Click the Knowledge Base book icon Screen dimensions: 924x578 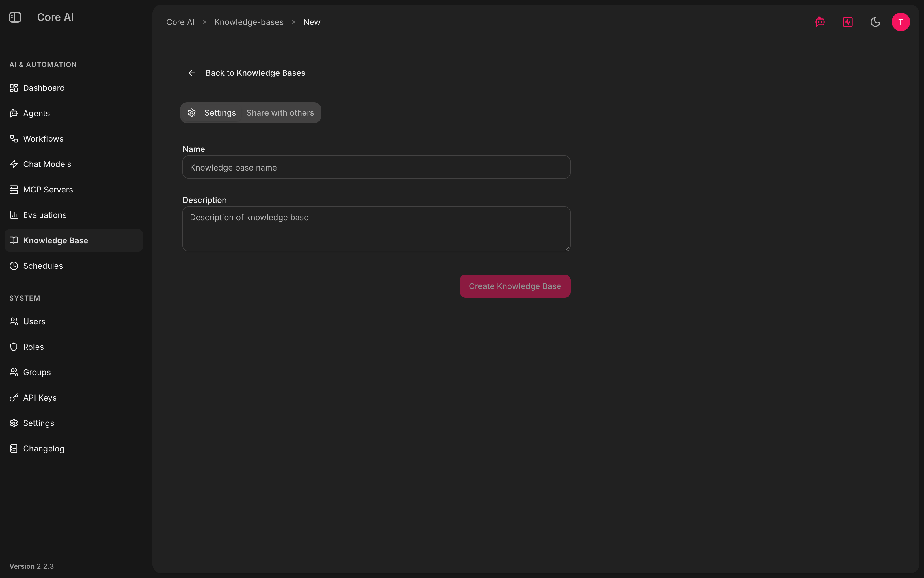[x=14, y=240]
